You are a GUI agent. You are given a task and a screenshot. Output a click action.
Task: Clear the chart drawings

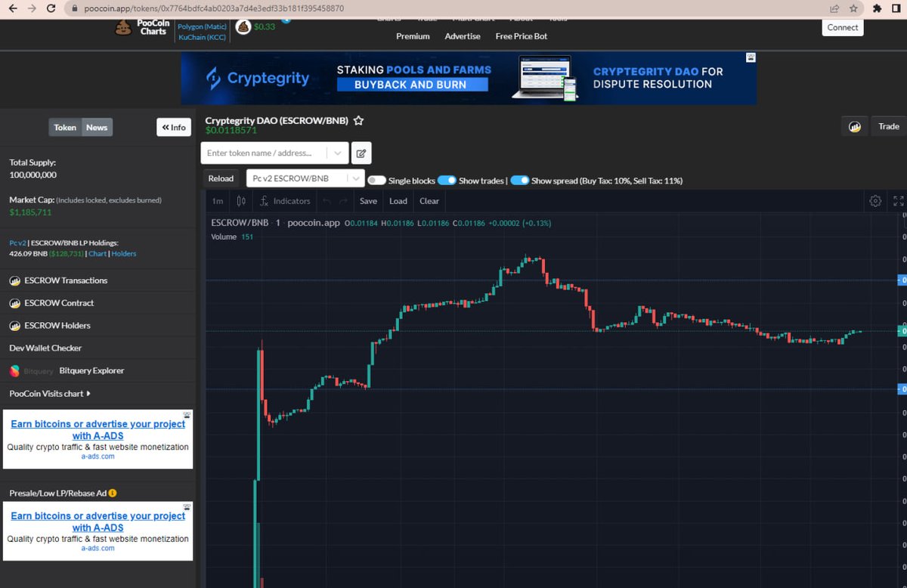click(x=429, y=201)
